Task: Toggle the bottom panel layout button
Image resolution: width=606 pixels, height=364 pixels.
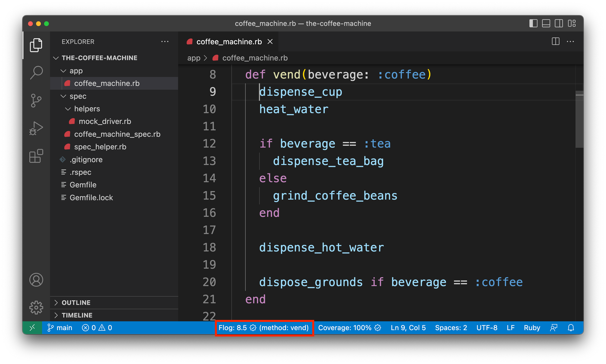Action: pos(546,23)
